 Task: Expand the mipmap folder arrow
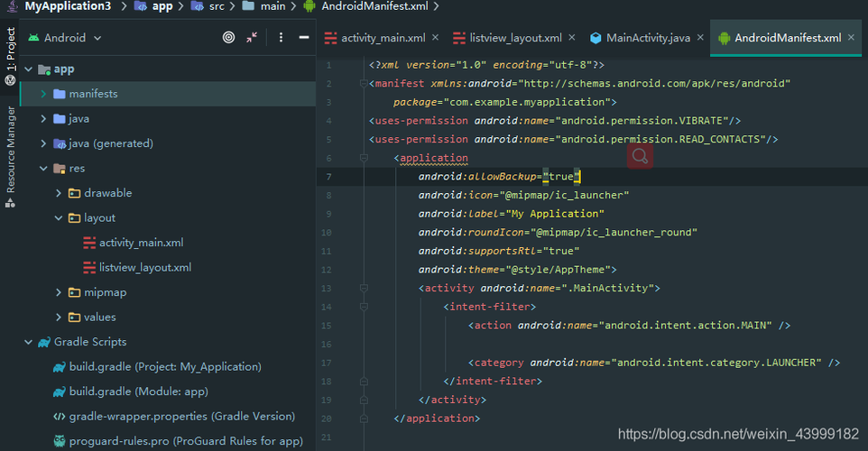(x=58, y=292)
